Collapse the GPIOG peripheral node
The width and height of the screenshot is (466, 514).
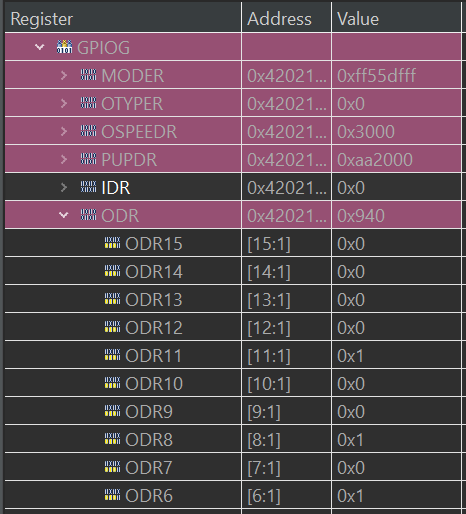tap(40, 47)
